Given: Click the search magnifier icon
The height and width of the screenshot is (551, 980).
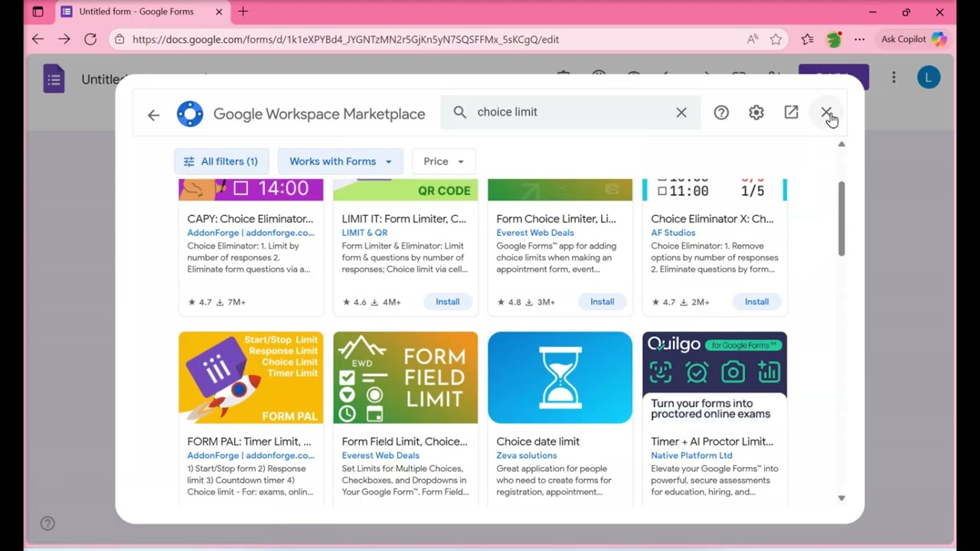Looking at the screenshot, I should [x=459, y=112].
